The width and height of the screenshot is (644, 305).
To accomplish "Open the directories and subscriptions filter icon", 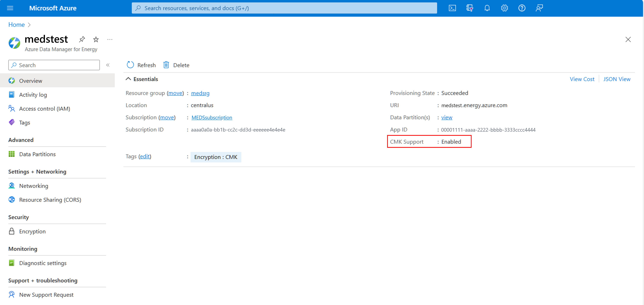I will coord(470,8).
